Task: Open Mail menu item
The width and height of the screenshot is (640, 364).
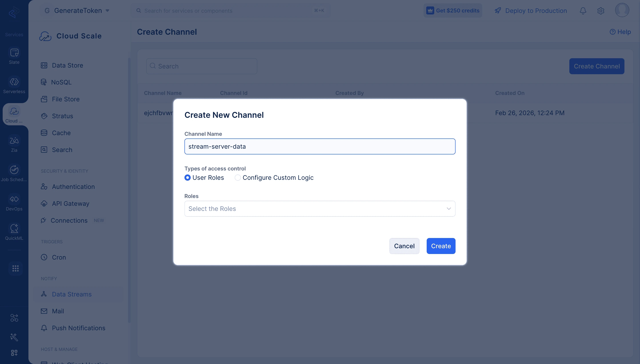Action: [58, 311]
